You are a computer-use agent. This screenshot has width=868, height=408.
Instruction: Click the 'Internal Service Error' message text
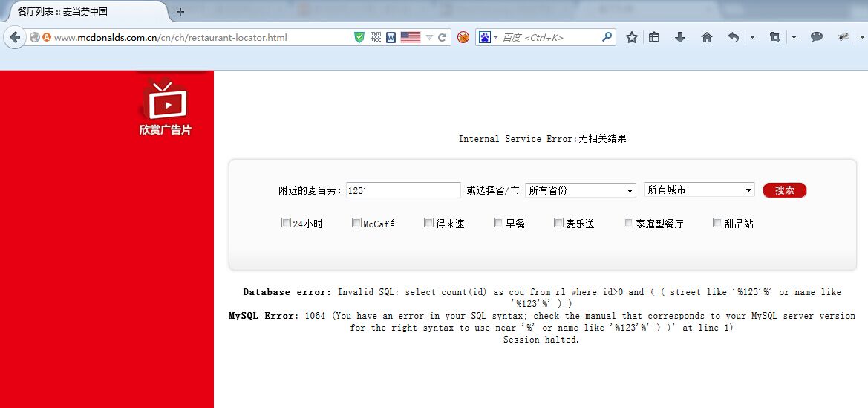(x=543, y=138)
